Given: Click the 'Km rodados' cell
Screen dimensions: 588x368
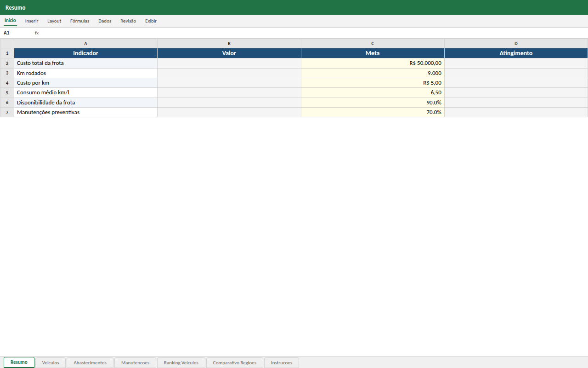Looking at the screenshot, I should (85, 73).
